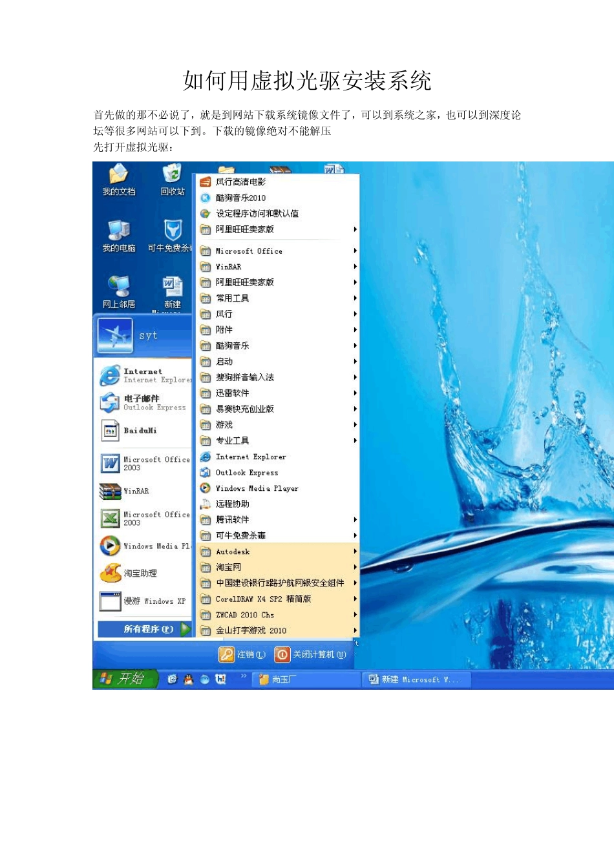This screenshot has width=614, height=868.
Task: Open Windows Media Player in programs list
Action: pos(206,489)
